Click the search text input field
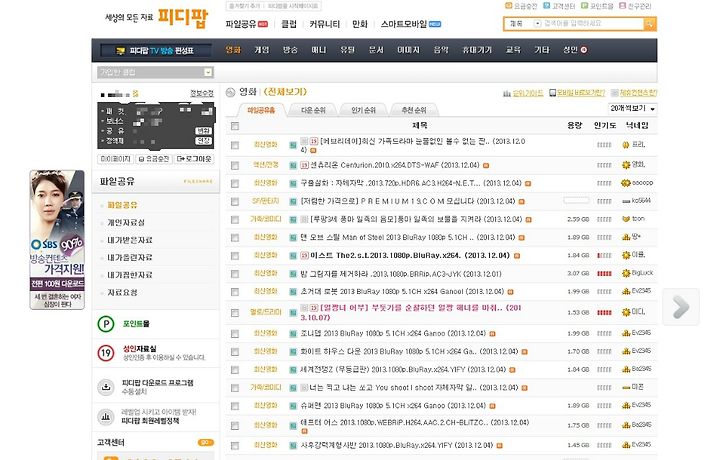 [x=593, y=23]
